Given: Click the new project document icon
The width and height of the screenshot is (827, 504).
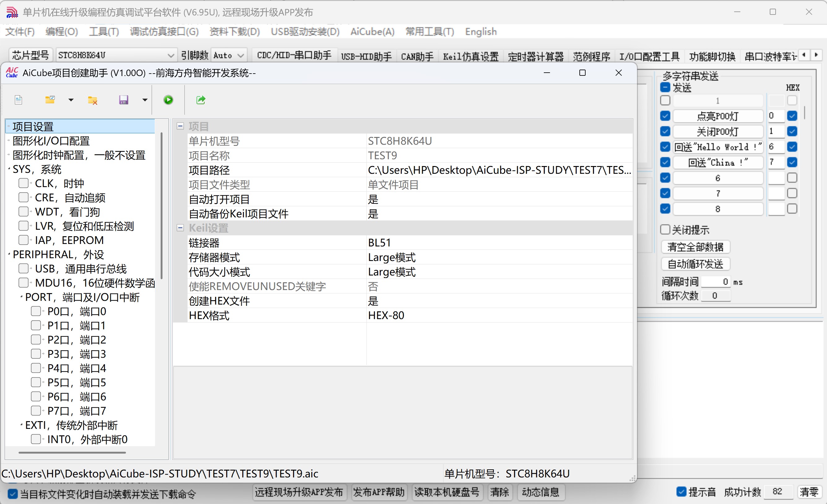Looking at the screenshot, I should coord(19,100).
